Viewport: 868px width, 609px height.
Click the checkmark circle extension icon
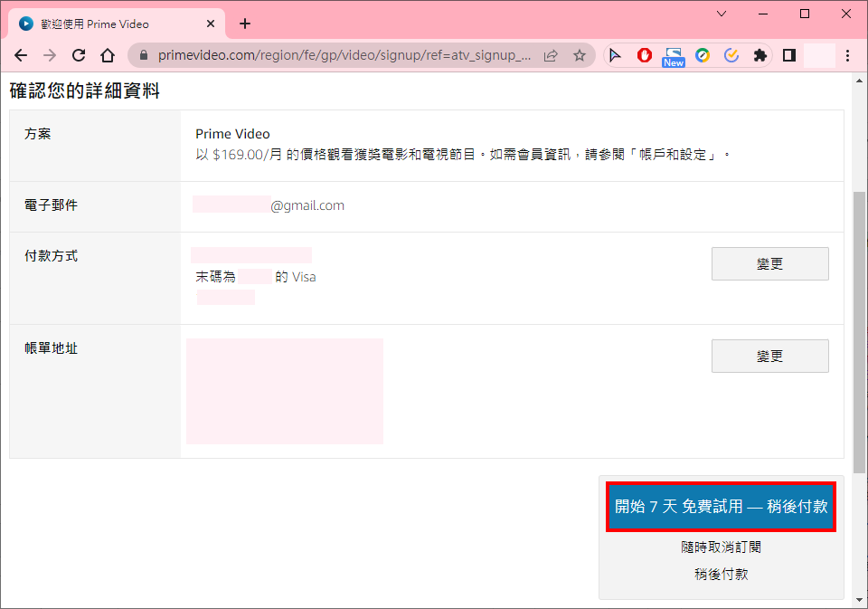(731, 55)
